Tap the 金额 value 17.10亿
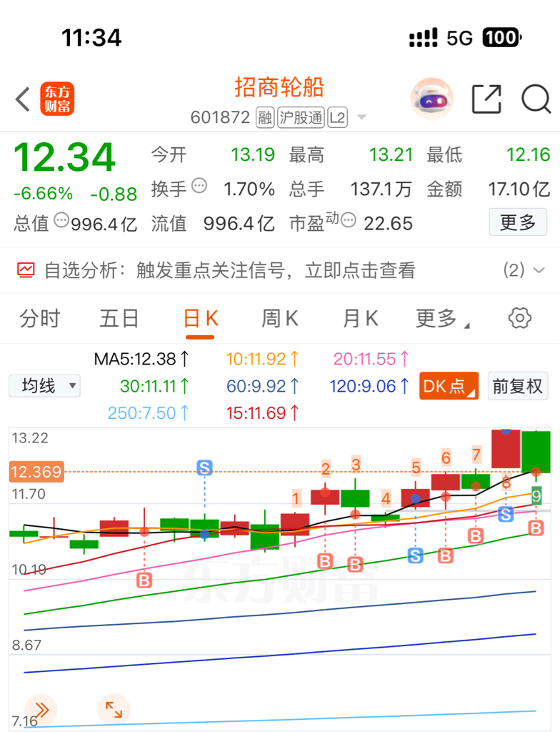 click(519, 189)
